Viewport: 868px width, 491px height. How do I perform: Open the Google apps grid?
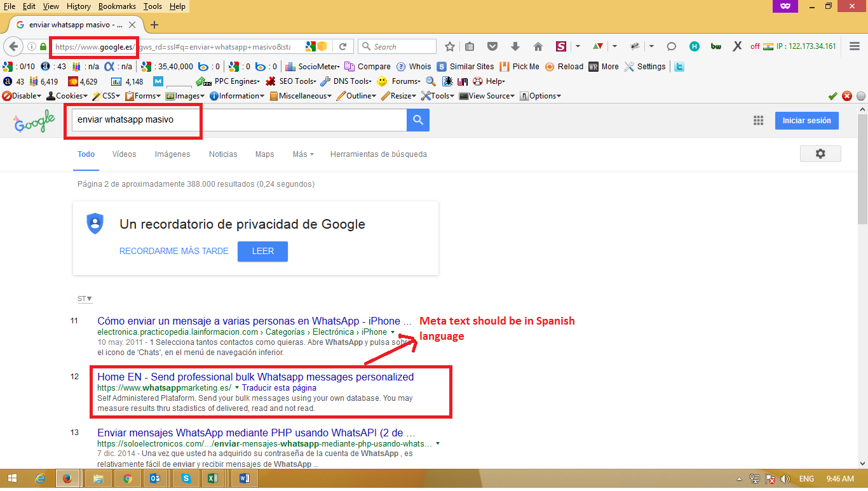click(758, 120)
